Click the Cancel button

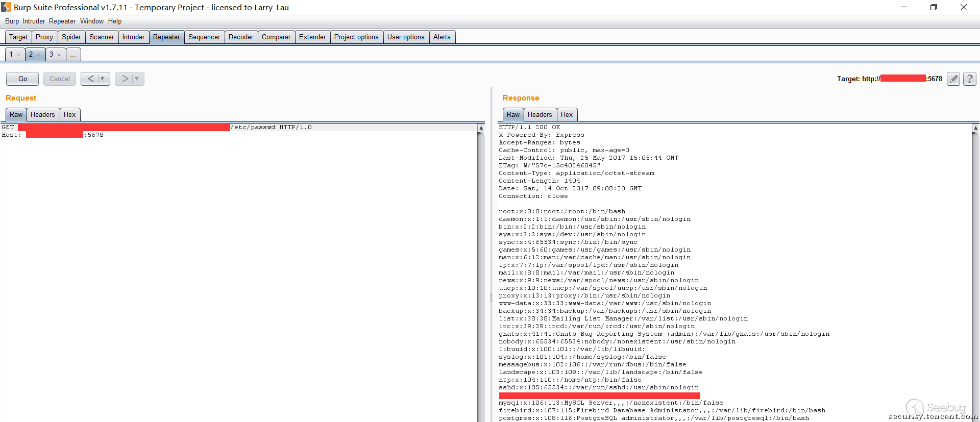[x=60, y=79]
